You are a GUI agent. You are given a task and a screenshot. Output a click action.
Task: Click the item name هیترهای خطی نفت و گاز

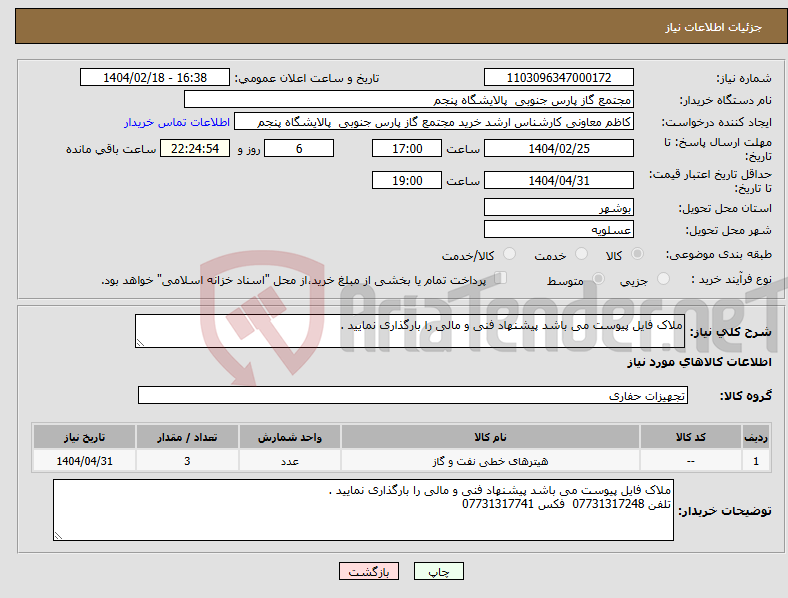[490, 461]
